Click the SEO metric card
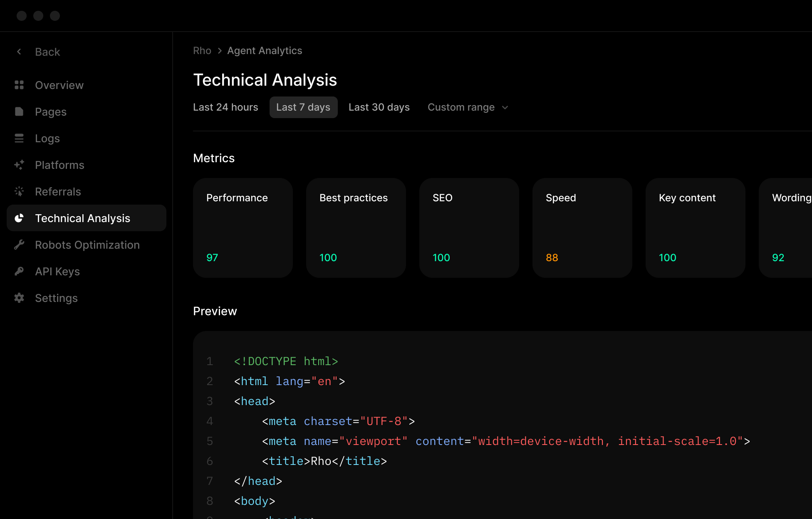The image size is (812, 519). pos(469,228)
